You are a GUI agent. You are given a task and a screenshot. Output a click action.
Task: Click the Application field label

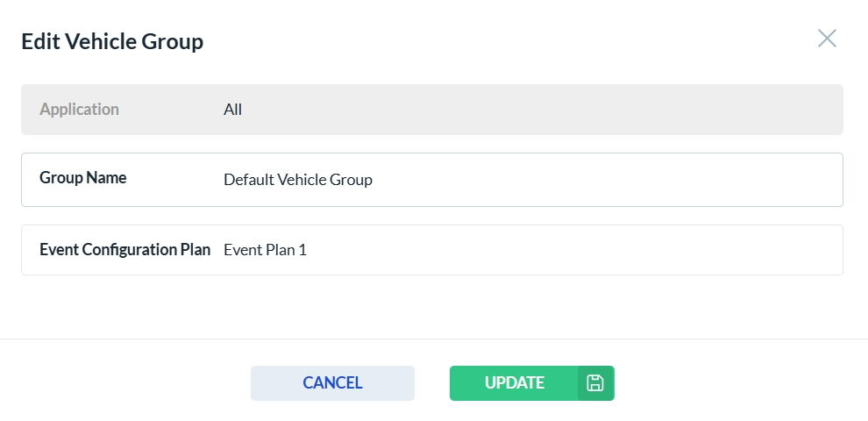pos(80,110)
